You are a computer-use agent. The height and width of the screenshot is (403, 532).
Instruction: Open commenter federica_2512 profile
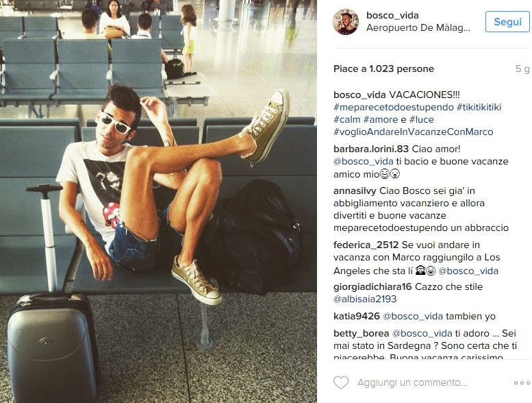(x=366, y=245)
